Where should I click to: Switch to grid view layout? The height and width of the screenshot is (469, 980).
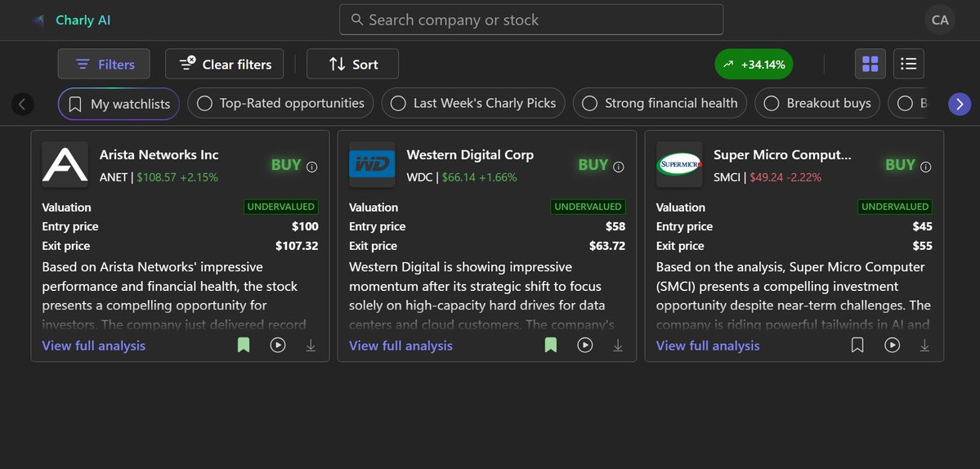point(870,64)
